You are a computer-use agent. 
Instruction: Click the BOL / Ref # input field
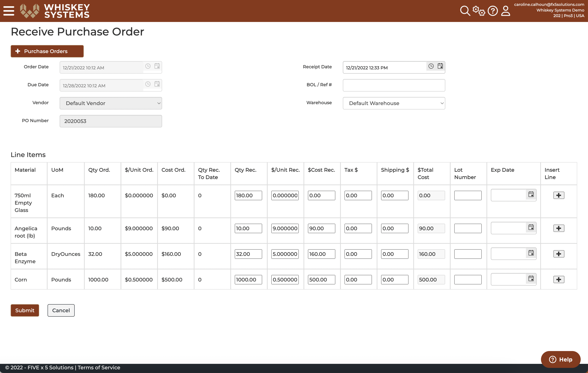394,85
